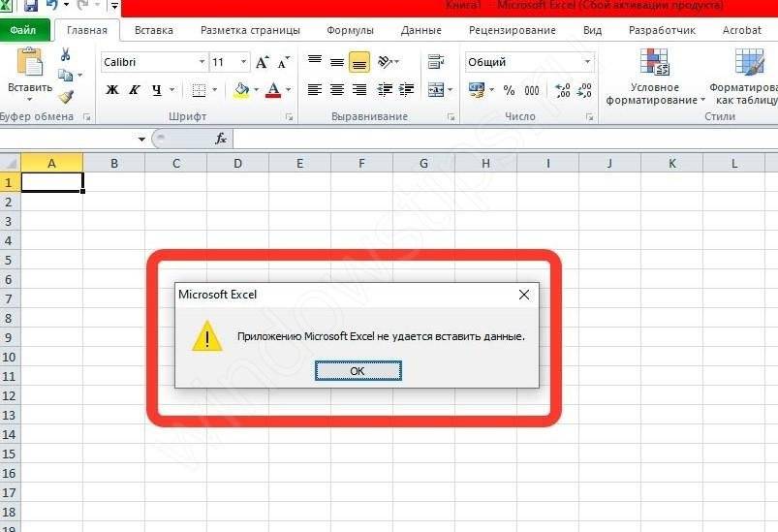Switch to Вставка tab

point(154,30)
